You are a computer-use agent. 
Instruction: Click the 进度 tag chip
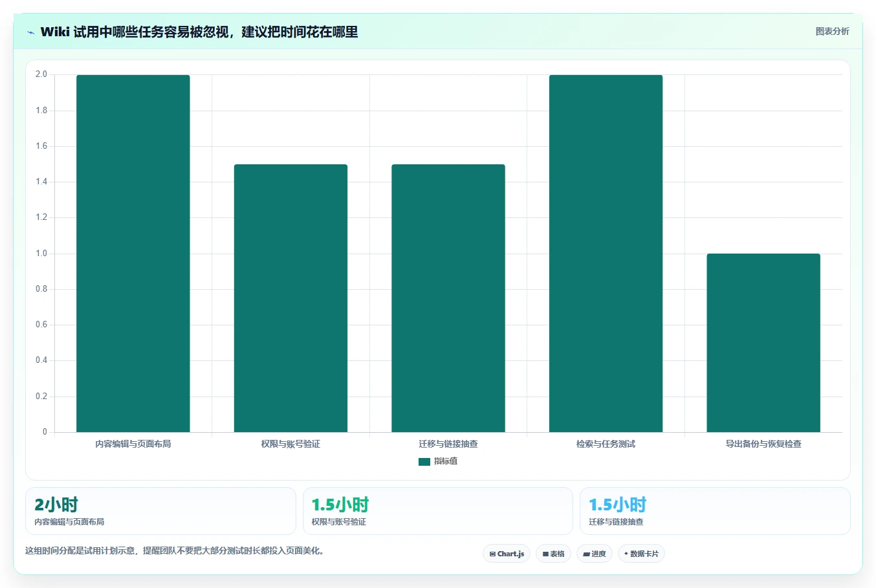[x=595, y=554]
